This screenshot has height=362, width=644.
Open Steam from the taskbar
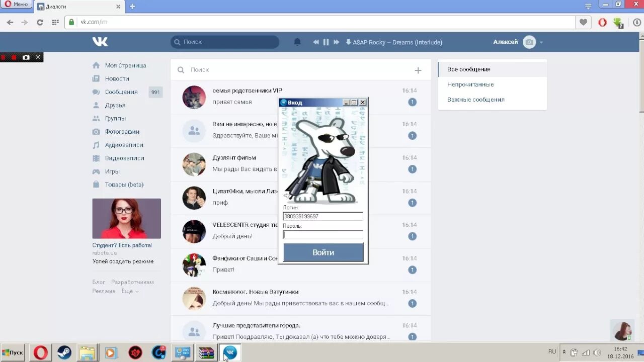click(64, 352)
